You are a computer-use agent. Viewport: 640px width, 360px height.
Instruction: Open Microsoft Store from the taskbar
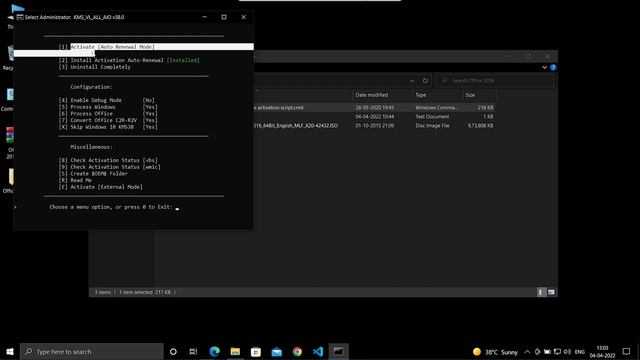point(256,351)
